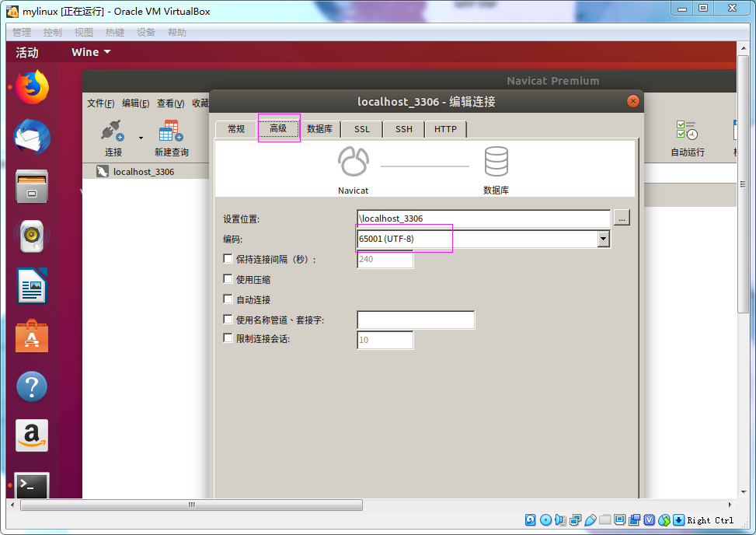Click the VirtualBox vertical scrollbar thumb

tap(743, 184)
